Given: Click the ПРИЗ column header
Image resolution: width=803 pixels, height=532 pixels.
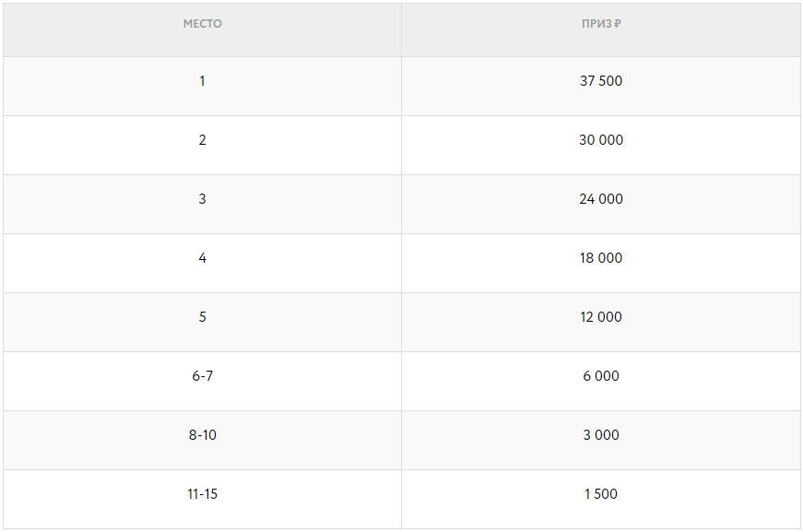Looking at the screenshot, I should pyautogui.click(x=595, y=24).
